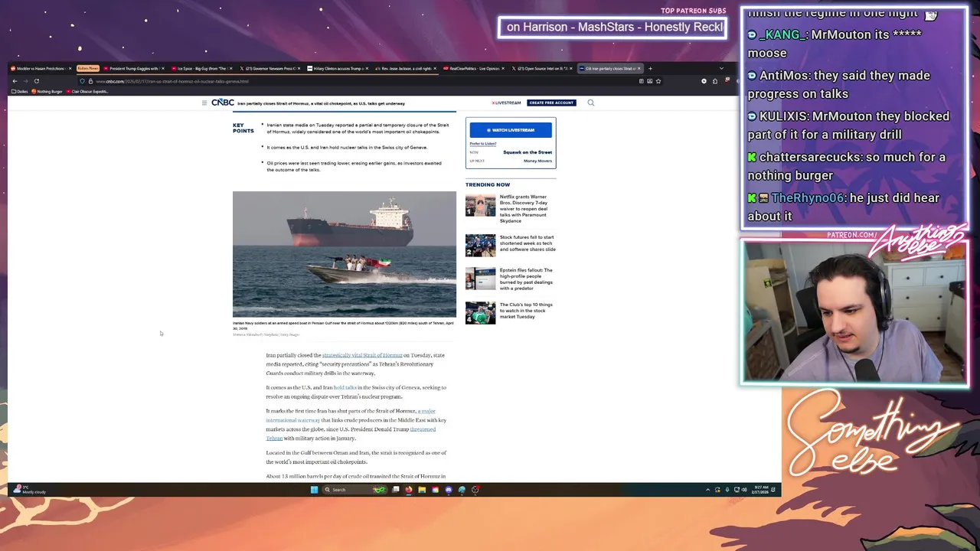Click the KULIXIS username in stream chat
The image size is (980, 551).
point(784,116)
